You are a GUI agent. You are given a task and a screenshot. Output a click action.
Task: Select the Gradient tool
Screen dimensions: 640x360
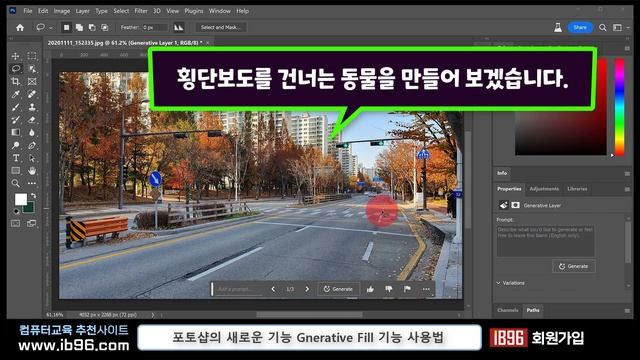click(16, 132)
